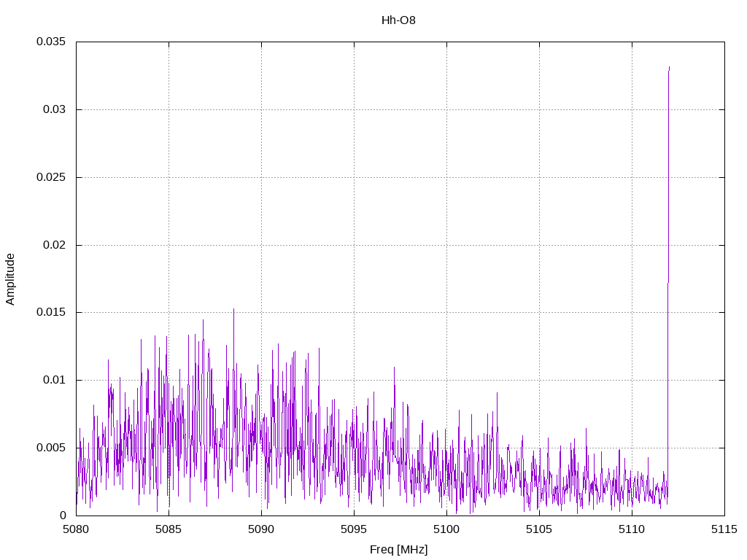Click the 0.005 y-axis tick label

tap(51, 448)
